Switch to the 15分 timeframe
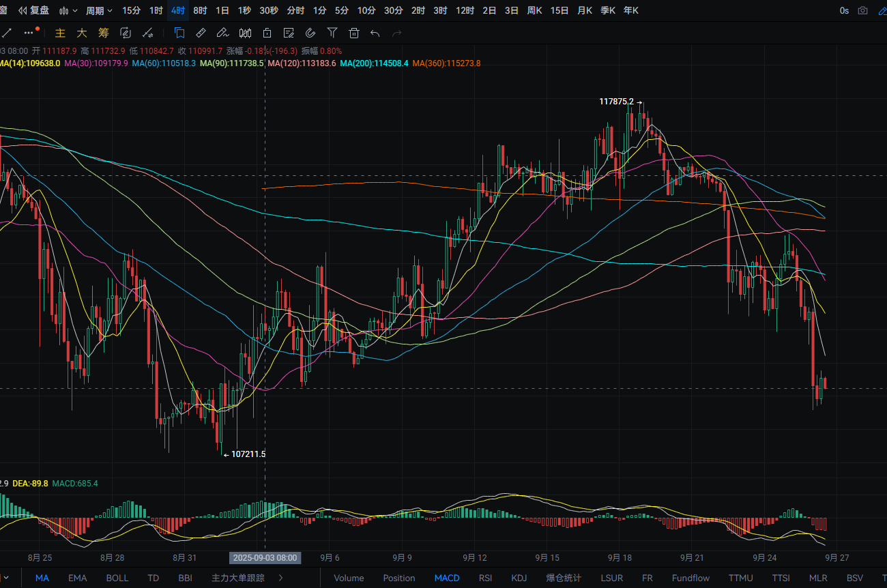The height and width of the screenshot is (588, 887). tap(131, 10)
